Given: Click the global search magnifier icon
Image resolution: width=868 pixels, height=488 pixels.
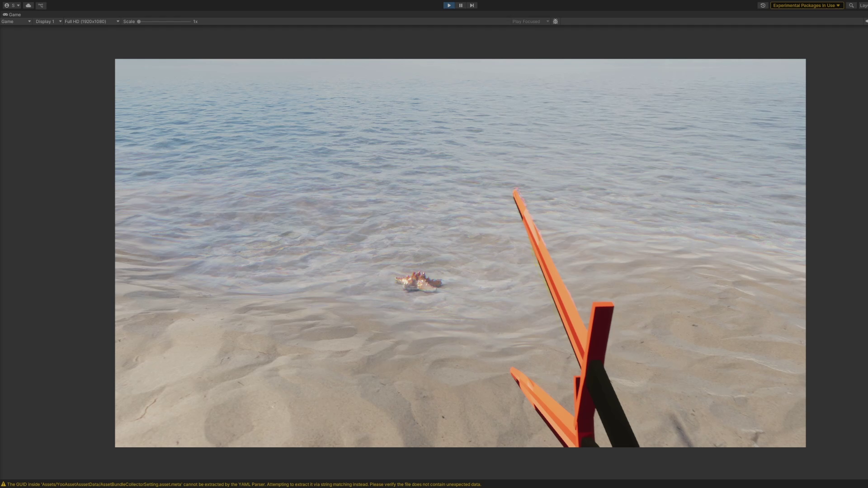Looking at the screenshot, I should click(851, 5).
